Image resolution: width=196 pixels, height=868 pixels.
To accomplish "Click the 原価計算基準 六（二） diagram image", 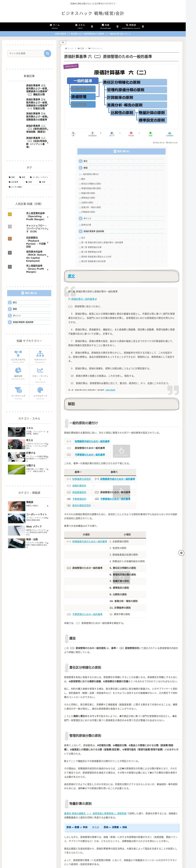I will (121, 96).
